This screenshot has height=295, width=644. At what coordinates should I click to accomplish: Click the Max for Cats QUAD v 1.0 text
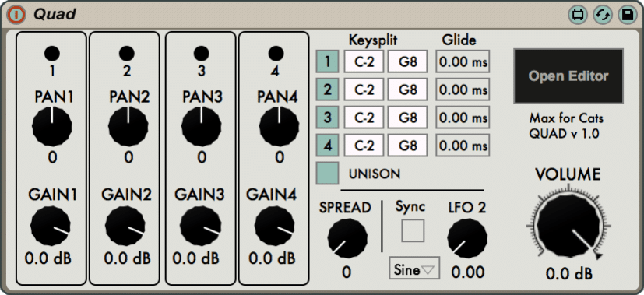[566, 126]
